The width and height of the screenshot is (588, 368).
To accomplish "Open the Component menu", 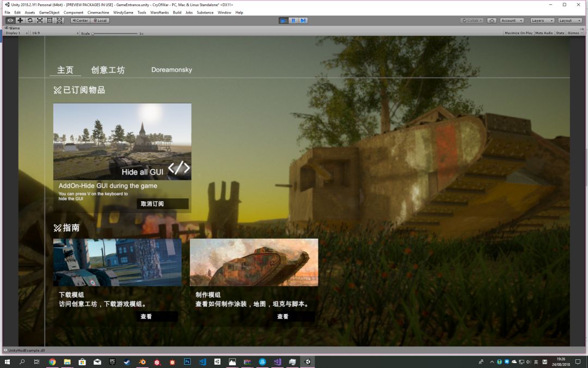I will [x=73, y=13].
